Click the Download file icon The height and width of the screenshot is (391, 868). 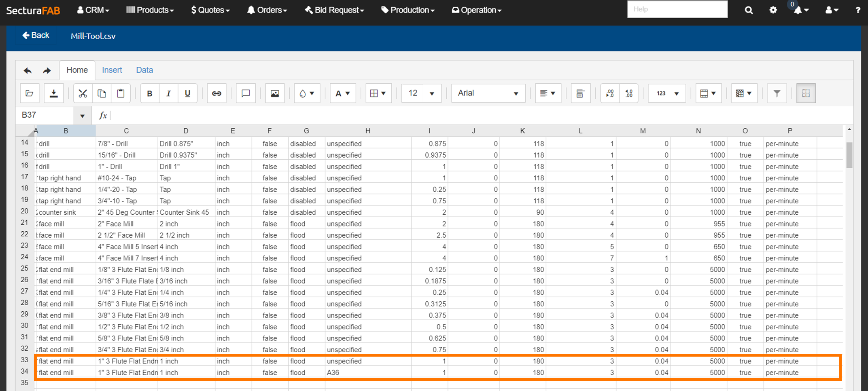click(53, 93)
